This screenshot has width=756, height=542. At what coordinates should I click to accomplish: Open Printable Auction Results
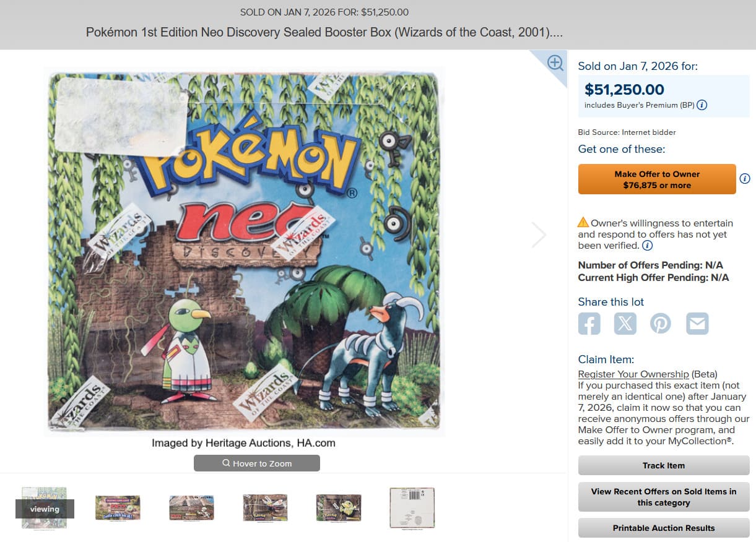(x=663, y=528)
